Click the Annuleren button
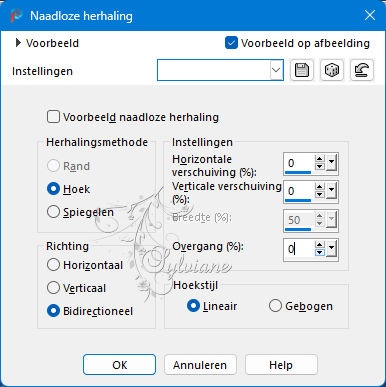This screenshot has height=387, width=386. (x=200, y=365)
